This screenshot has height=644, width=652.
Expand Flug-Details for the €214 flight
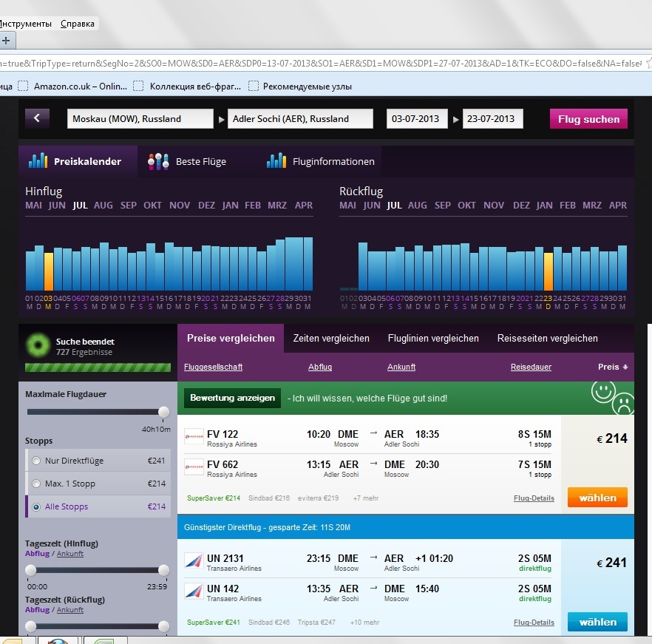(x=534, y=498)
